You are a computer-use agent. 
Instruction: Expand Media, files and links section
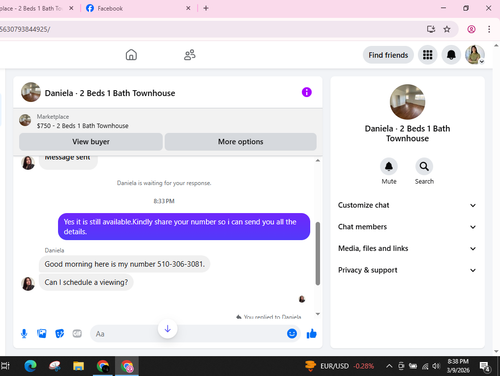click(x=407, y=249)
